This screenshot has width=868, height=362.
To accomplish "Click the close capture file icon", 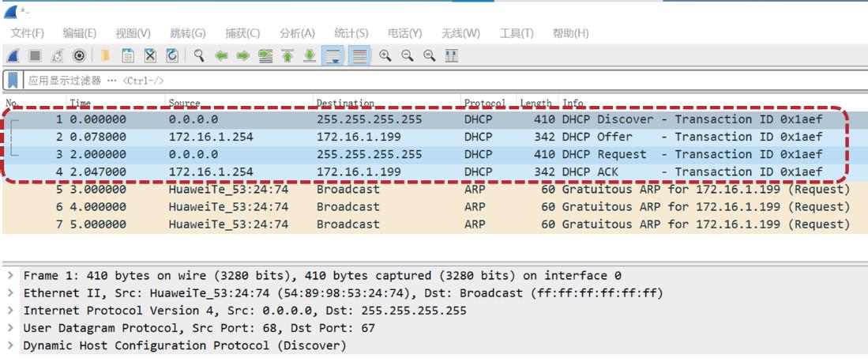I will [x=150, y=55].
